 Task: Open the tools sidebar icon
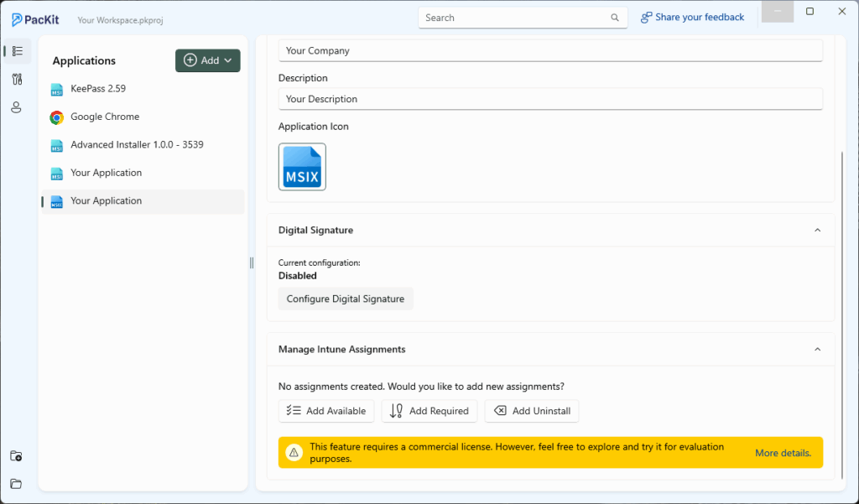17,79
